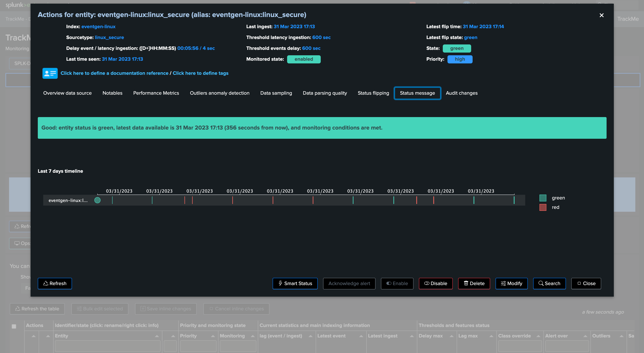Click the Disable button
This screenshot has width=644, height=353.
[x=436, y=283]
